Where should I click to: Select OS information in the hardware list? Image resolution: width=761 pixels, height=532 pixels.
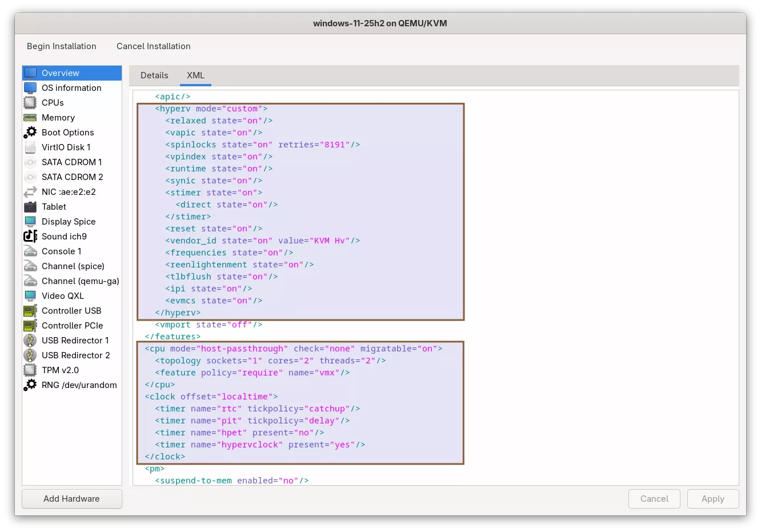71,88
